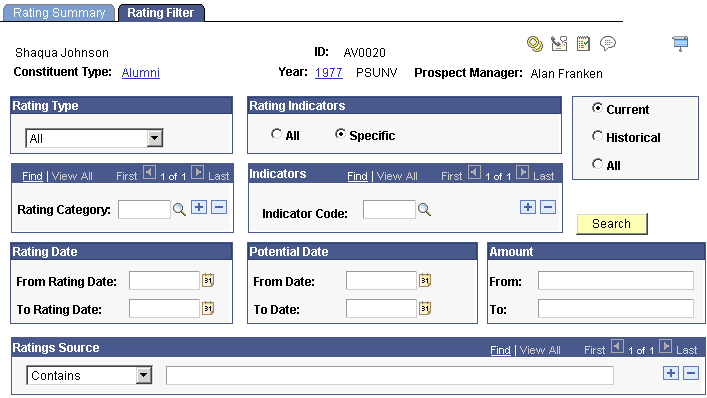
Task: Show previous row in Ratings Source grid
Action: (x=617, y=347)
